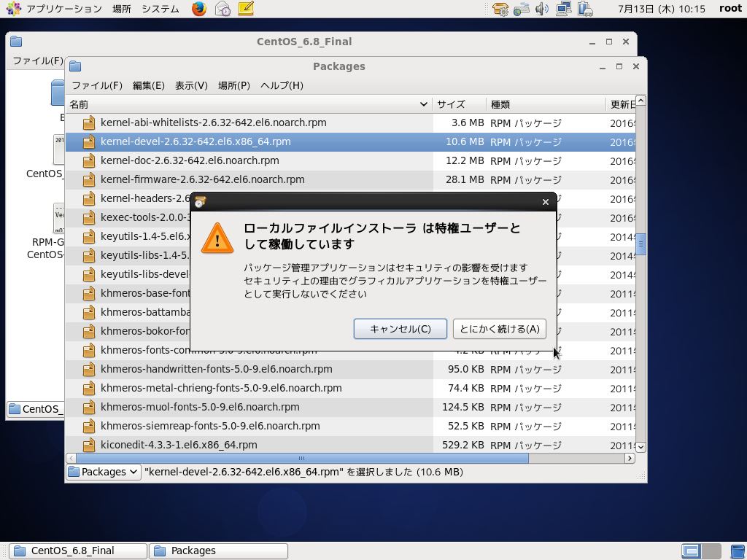Click the network connection tray icon
This screenshot has width=747, height=560.
point(564,9)
